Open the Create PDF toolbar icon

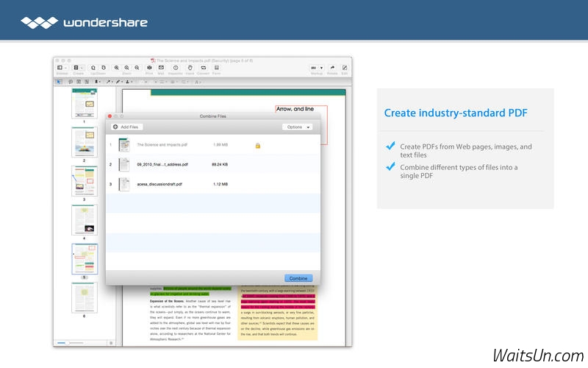pos(76,68)
